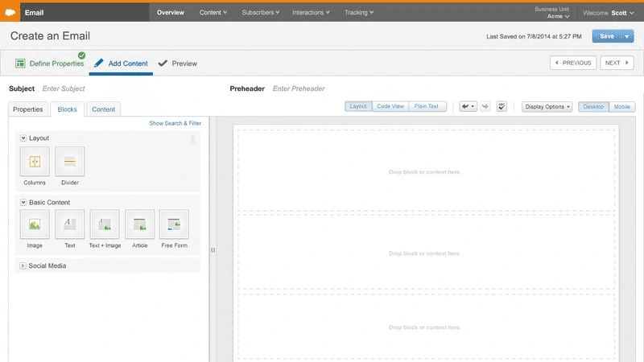Go to the Preview step
The width and height of the screenshot is (644, 362).
(x=177, y=64)
